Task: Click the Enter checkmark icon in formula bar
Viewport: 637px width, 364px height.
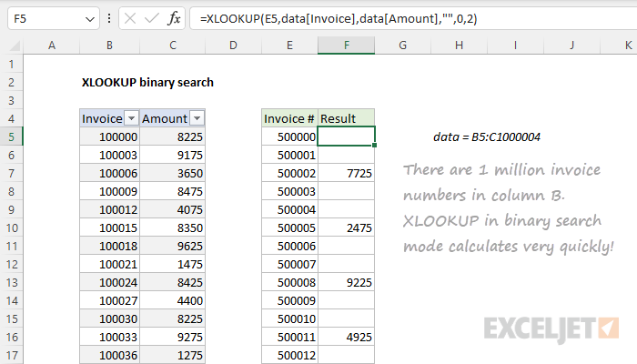Action: pyautogui.click(x=152, y=19)
